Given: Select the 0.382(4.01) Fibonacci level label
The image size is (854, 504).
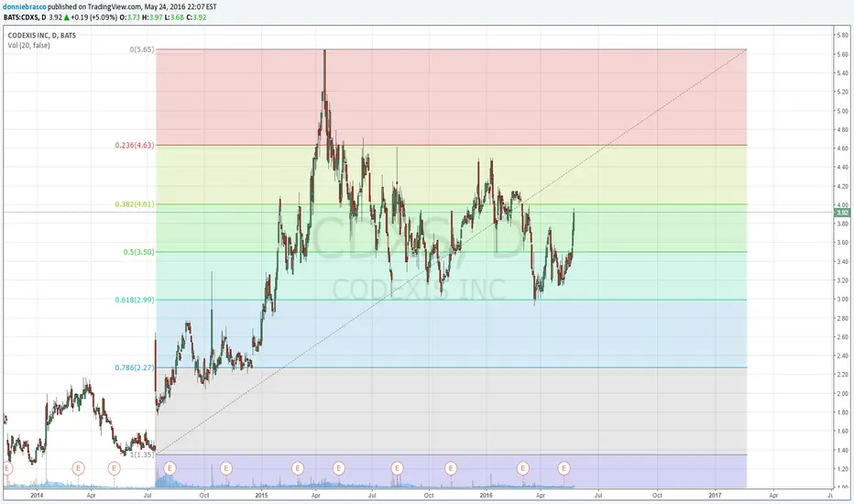Looking at the screenshot, I should [135, 204].
